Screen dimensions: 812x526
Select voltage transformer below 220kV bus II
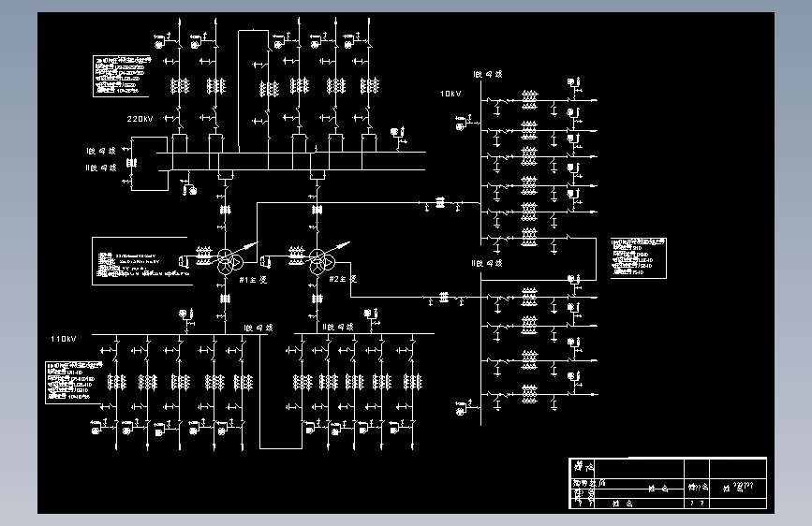(x=188, y=186)
